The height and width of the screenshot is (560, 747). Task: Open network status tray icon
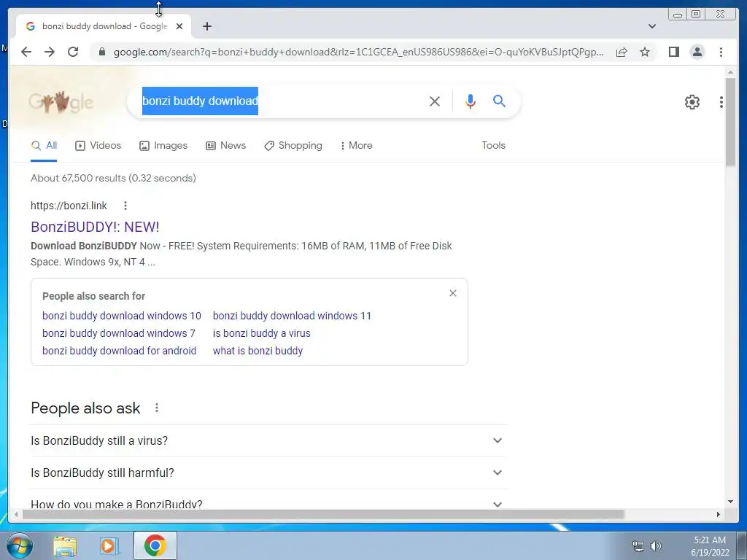pyautogui.click(x=638, y=546)
